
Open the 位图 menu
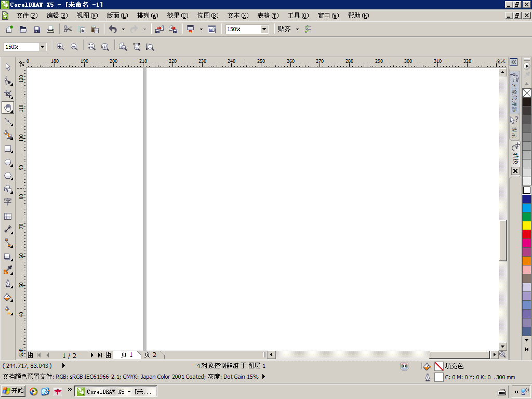(208, 16)
